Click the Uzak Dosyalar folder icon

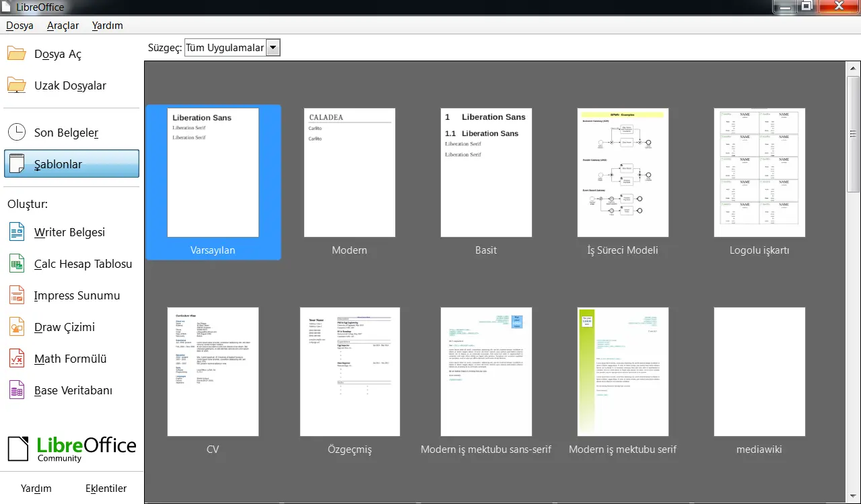click(x=16, y=85)
